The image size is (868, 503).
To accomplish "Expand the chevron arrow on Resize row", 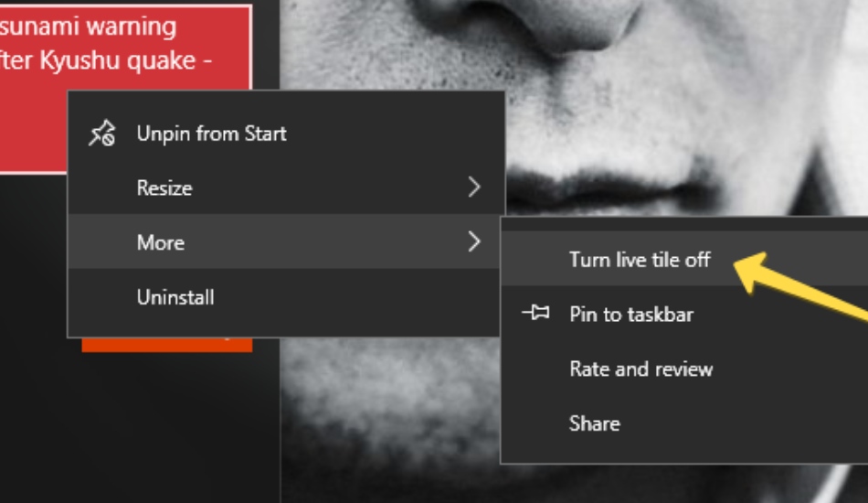I will 474,187.
